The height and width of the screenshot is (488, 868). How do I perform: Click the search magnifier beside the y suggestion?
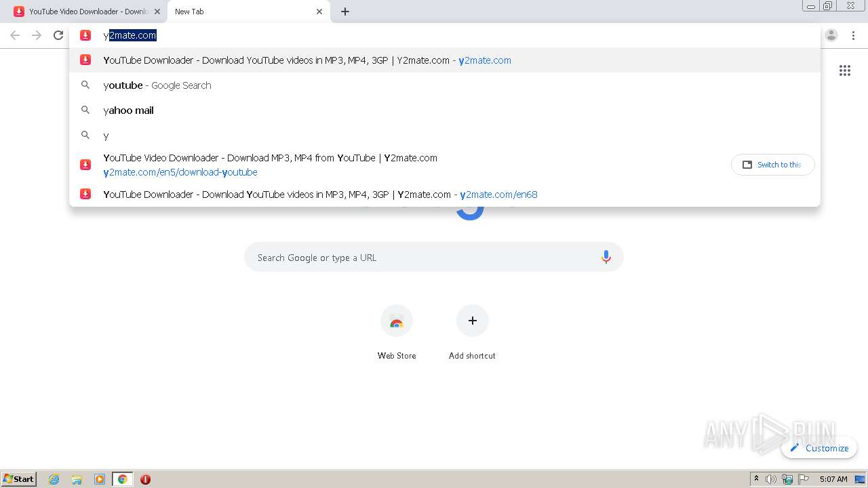pos(85,135)
